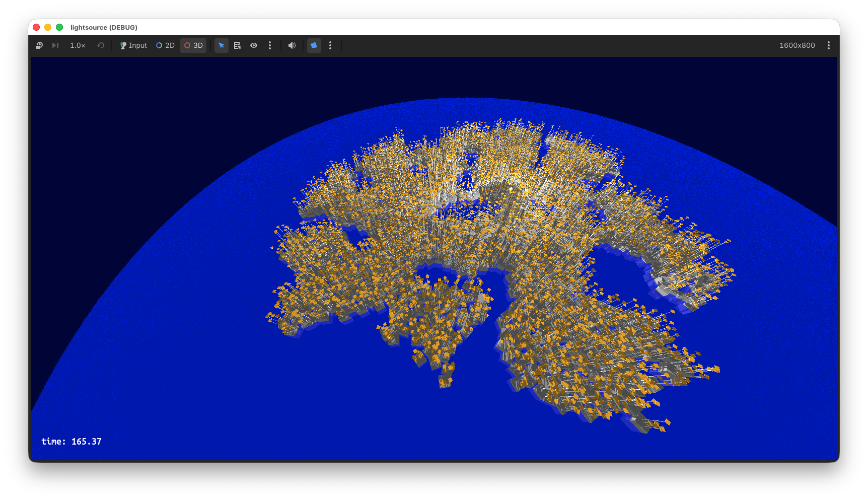
Task: Switch to the Input mode tab
Action: click(133, 45)
